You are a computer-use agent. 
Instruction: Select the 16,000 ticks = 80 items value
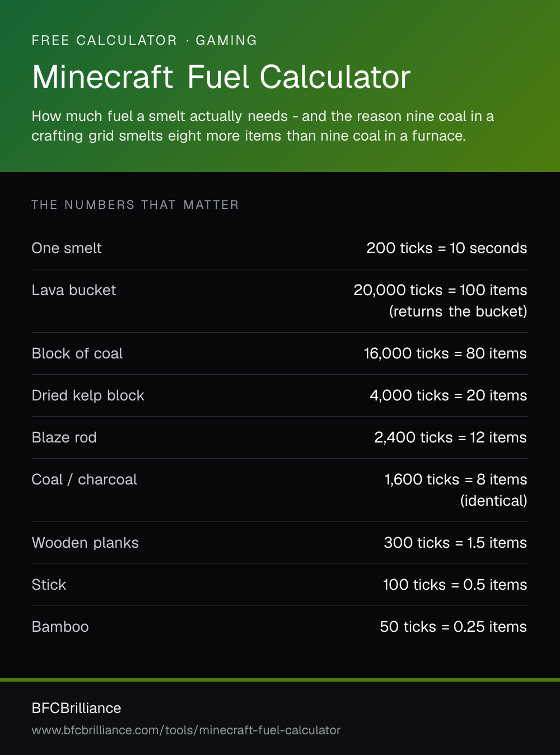coord(446,353)
